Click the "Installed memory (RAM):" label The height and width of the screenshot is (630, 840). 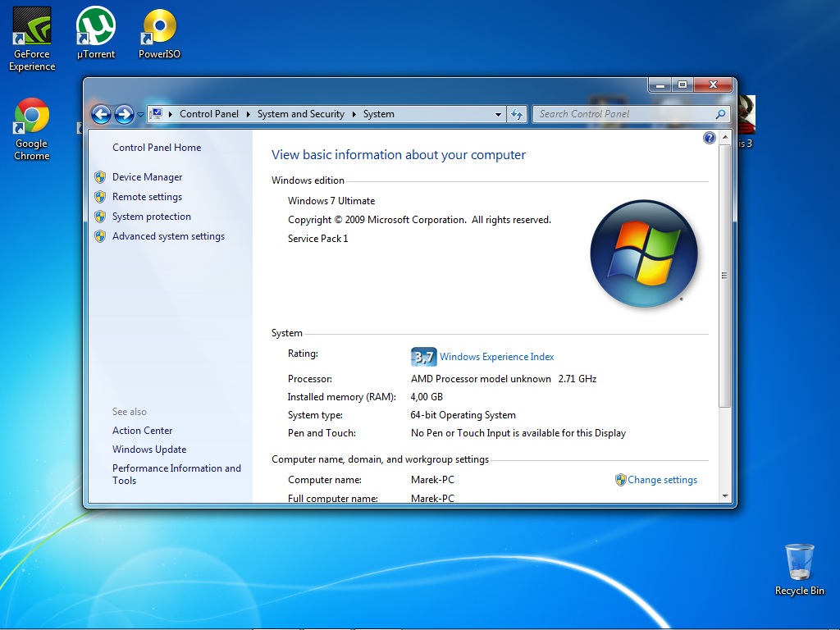coord(342,397)
